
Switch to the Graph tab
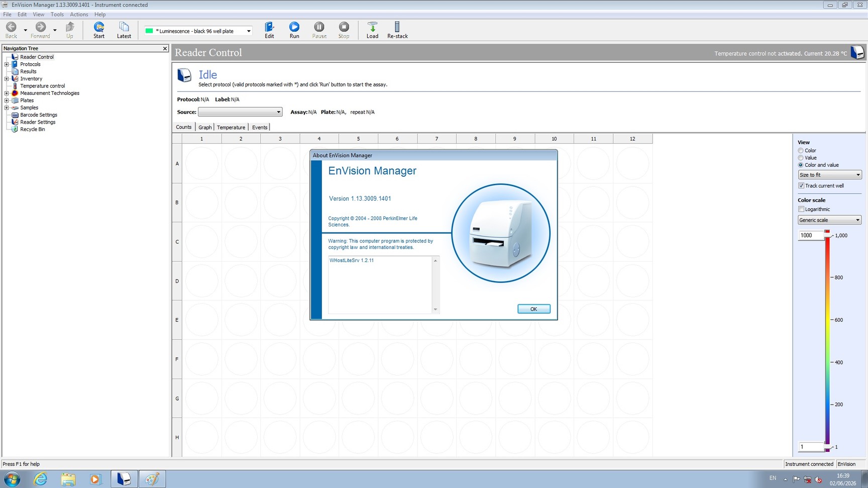205,128
